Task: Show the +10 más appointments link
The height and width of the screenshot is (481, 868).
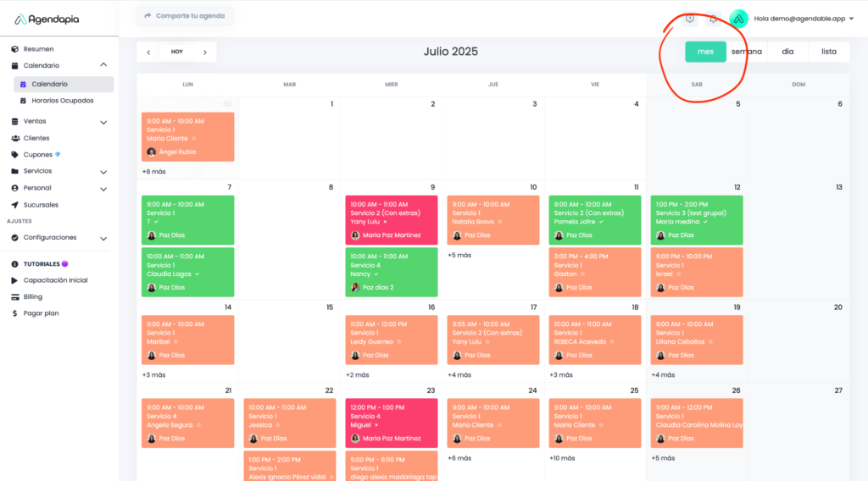Action: [x=562, y=458]
